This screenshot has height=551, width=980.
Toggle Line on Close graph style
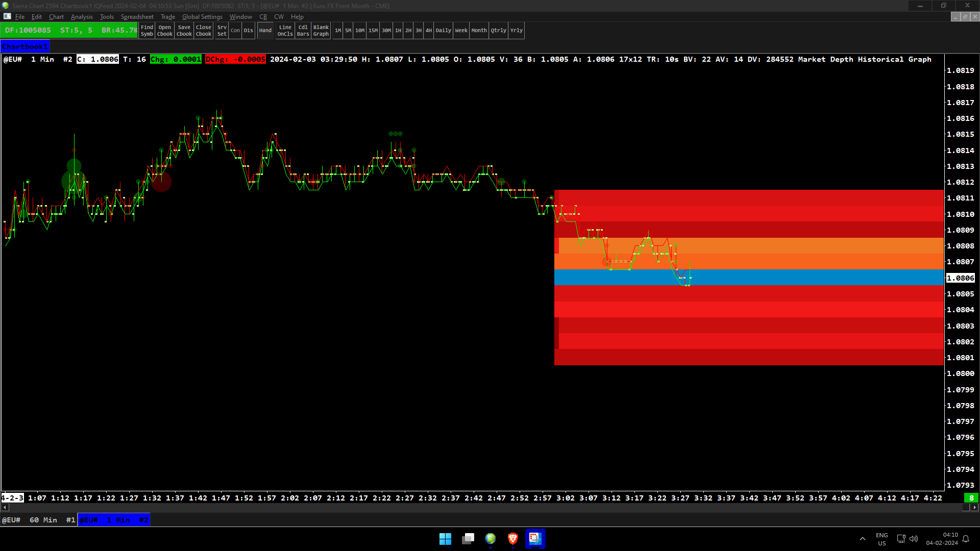[x=285, y=31]
